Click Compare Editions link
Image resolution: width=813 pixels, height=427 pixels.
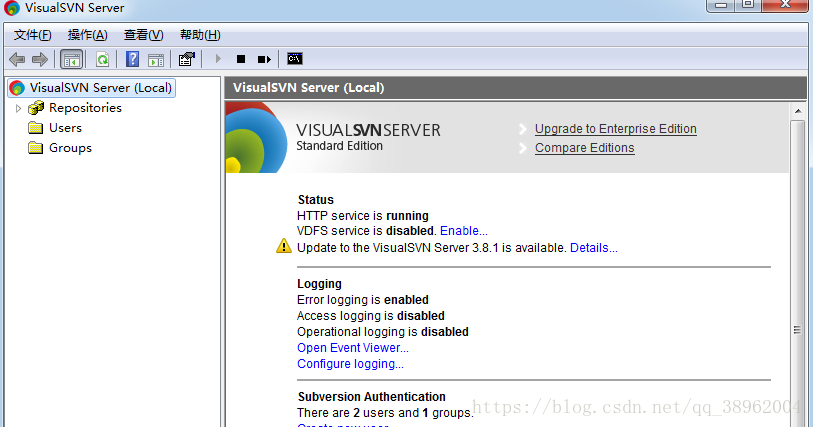(x=584, y=148)
